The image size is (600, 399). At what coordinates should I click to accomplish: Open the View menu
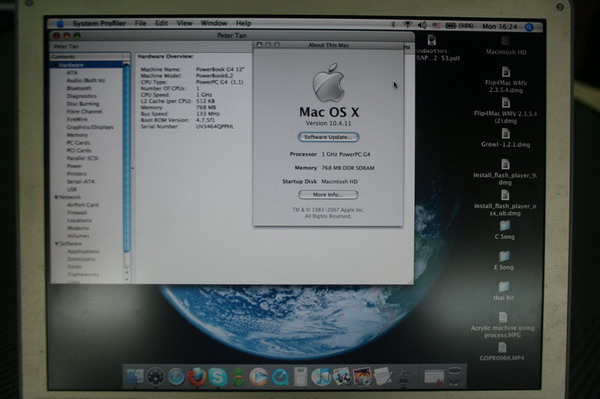[x=184, y=23]
